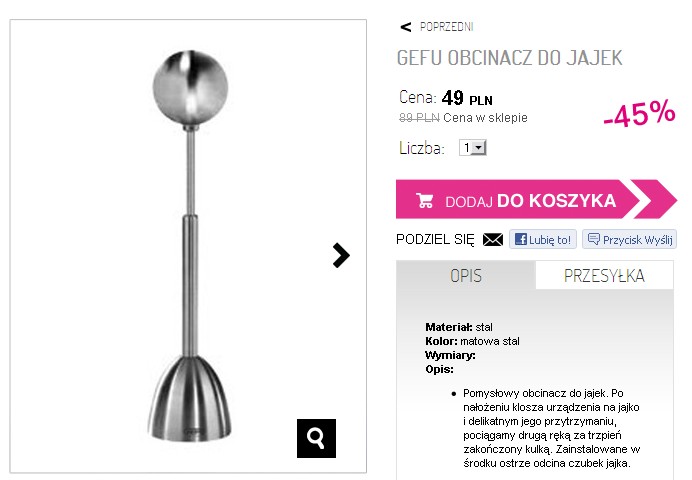Show next product image with right chevron
Screen dimensions: 692x480
pyautogui.click(x=341, y=255)
